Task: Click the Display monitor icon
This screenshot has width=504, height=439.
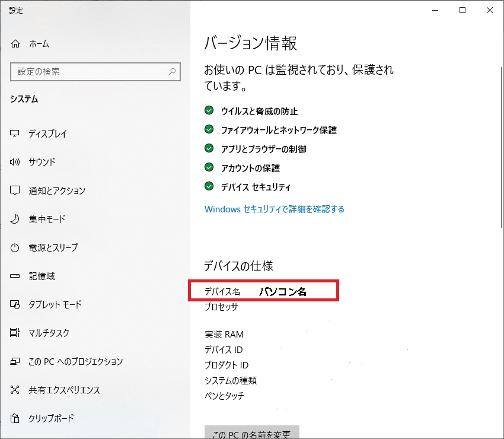Action: coord(15,133)
